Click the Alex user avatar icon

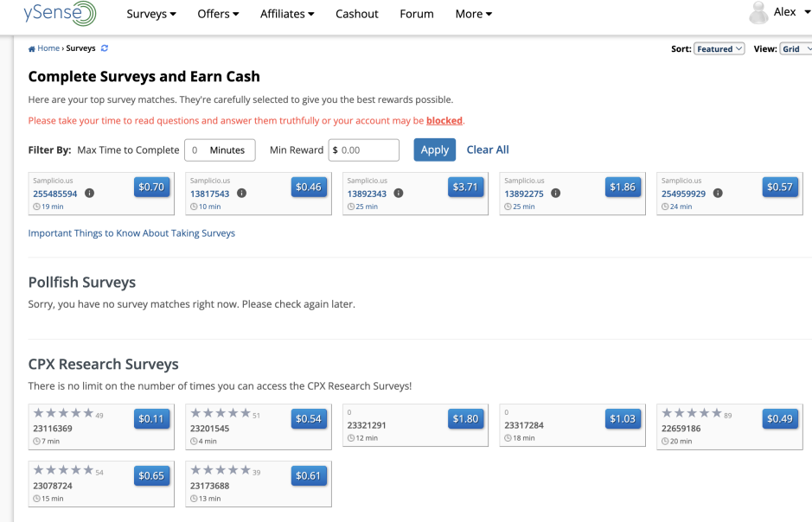(758, 13)
